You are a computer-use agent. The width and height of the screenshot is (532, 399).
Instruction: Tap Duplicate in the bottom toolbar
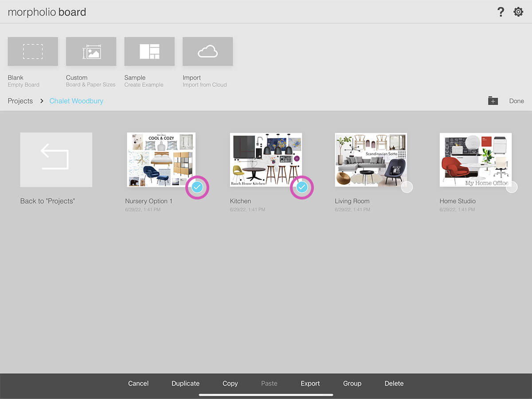(185, 383)
